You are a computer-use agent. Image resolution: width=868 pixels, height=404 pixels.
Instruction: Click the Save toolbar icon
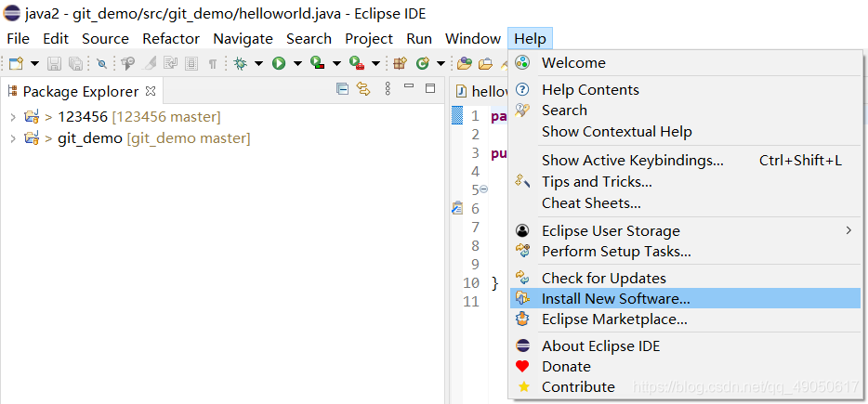point(54,64)
